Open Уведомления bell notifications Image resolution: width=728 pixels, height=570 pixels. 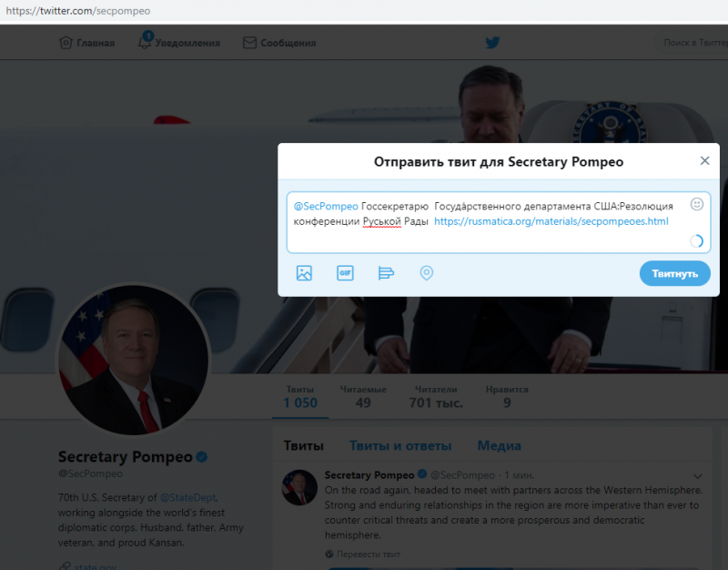point(179,43)
